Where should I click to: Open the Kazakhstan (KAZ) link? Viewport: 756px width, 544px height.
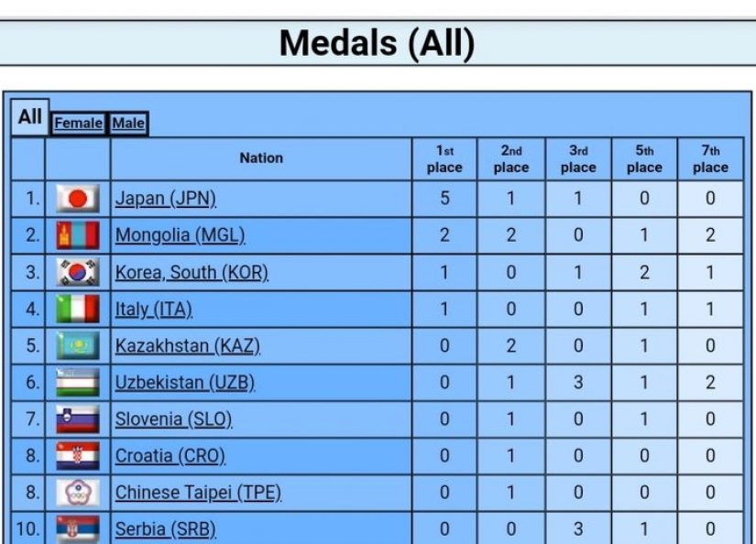pyautogui.click(x=188, y=345)
